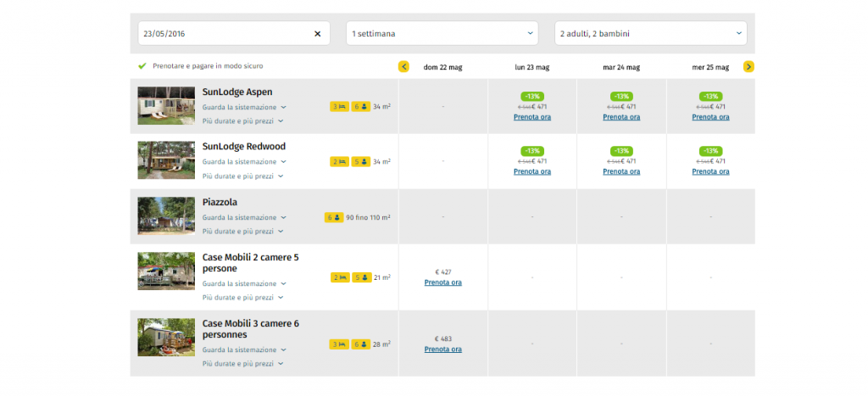Book SunLodge Aspen for mer 25 mag

point(710,117)
